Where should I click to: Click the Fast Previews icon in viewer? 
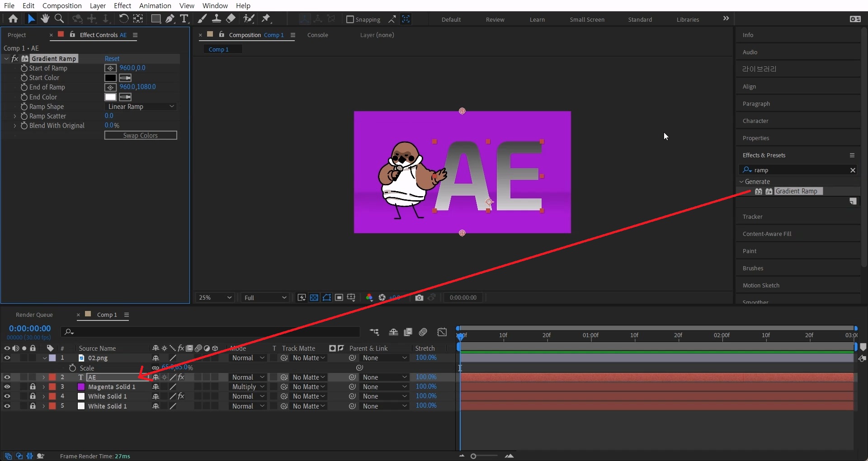[x=302, y=297]
